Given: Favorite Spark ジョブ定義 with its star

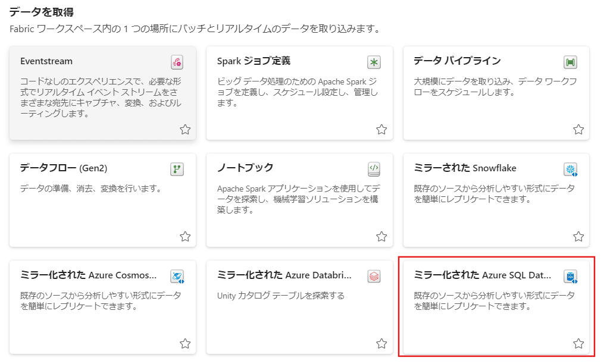Looking at the screenshot, I should click(x=381, y=129).
